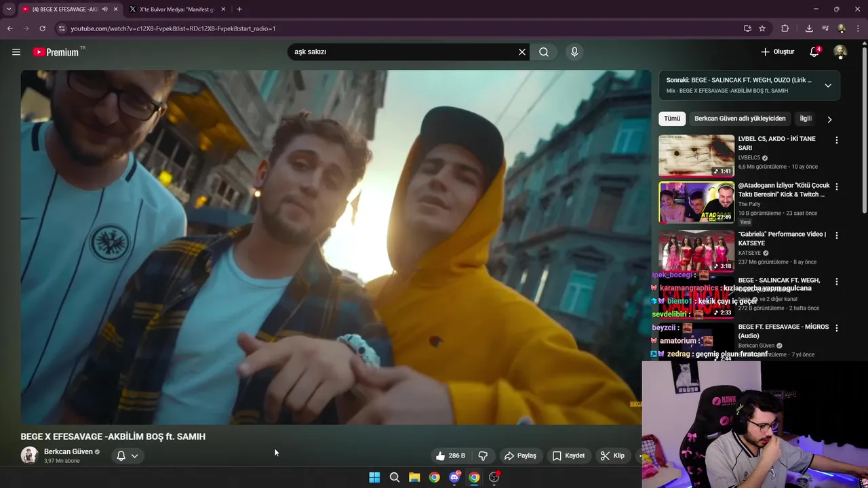Open Berkcan Güven channel avatar

(x=29, y=455)
